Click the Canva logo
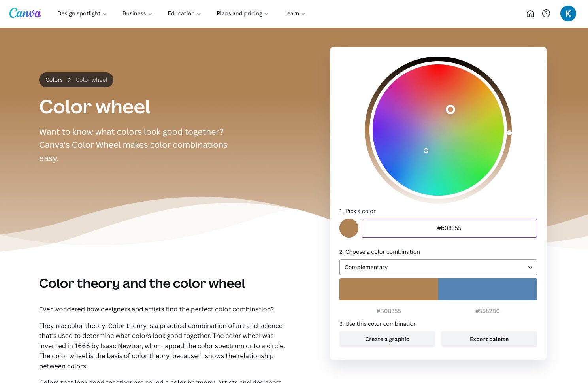 25,13
